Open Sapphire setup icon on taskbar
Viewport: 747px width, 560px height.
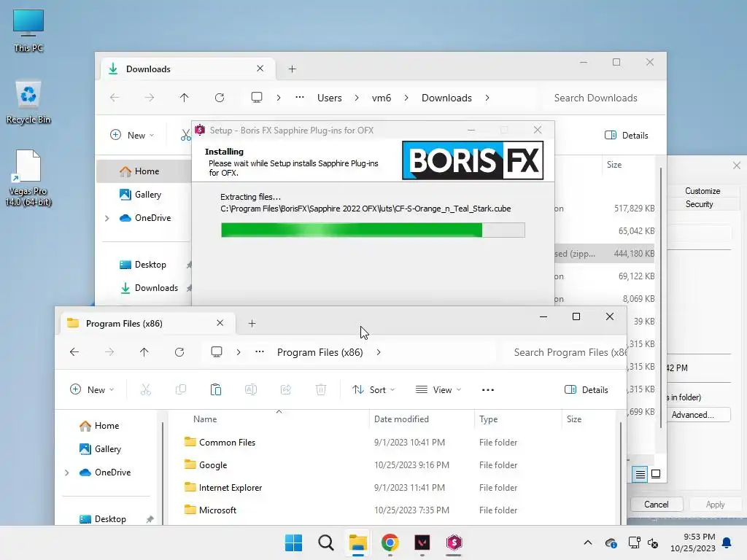454,542
